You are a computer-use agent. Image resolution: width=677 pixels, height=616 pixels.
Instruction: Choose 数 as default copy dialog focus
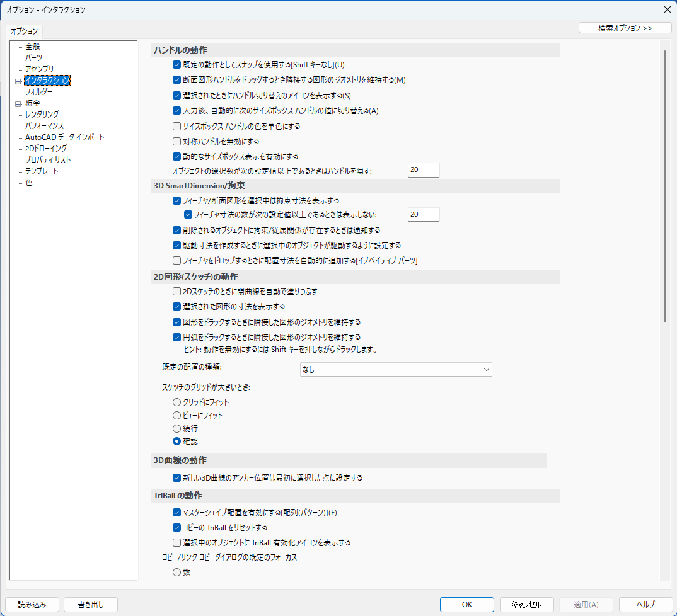coord(176,572)
